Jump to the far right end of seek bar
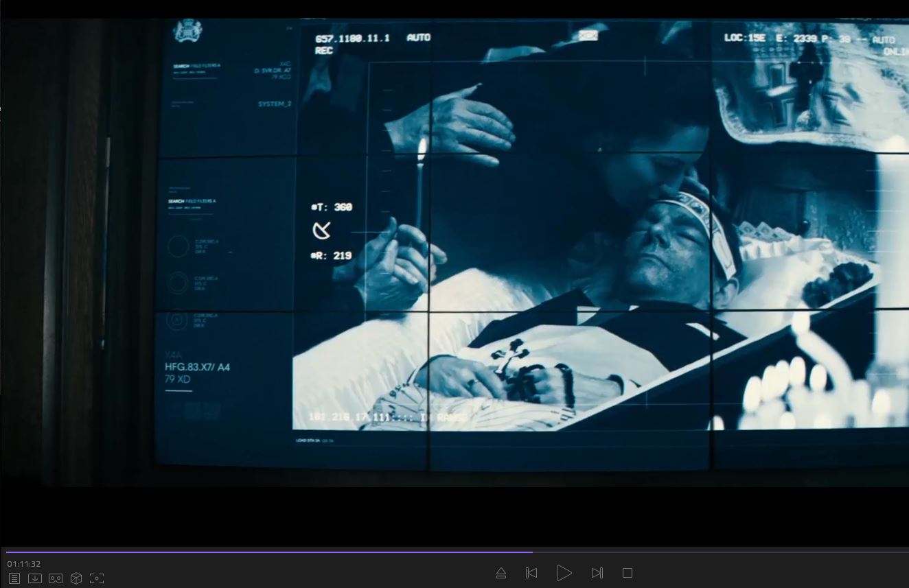The image size is (909, 588). (x=906, y=552)
